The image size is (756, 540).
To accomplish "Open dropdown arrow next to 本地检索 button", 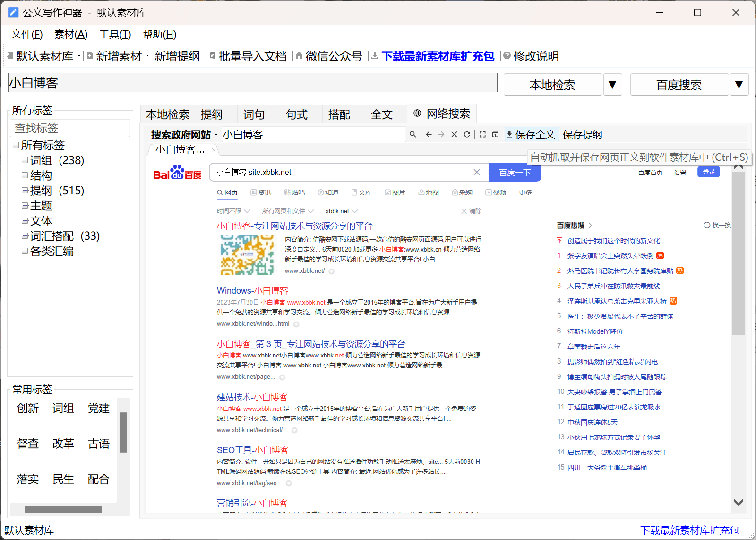I will [x=612, y=85].
